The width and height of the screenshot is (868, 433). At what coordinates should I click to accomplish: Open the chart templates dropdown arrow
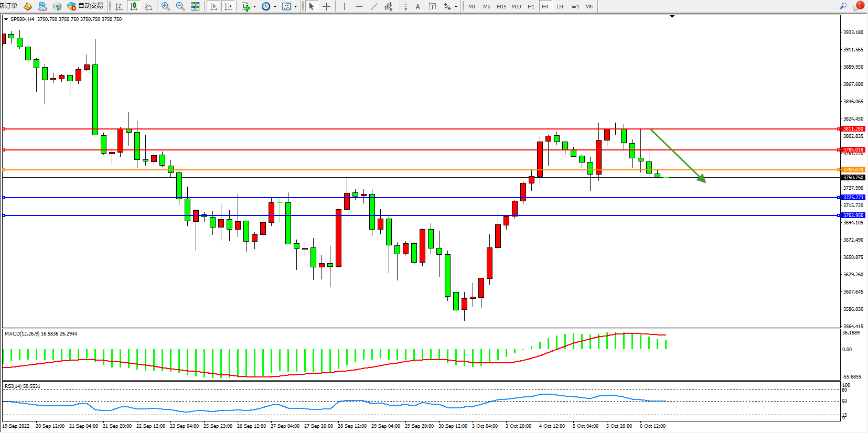coord(295,7)
